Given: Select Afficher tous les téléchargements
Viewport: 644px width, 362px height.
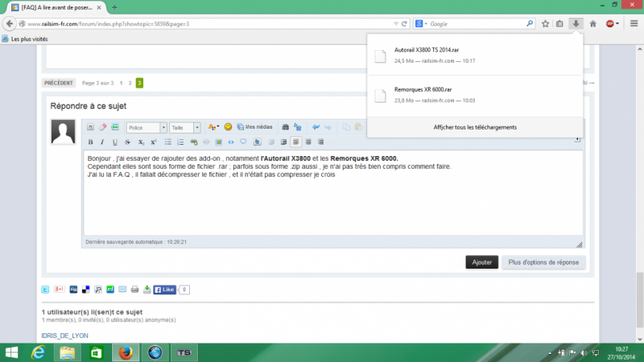Looking at the screenshot, I should pos(474,127).
